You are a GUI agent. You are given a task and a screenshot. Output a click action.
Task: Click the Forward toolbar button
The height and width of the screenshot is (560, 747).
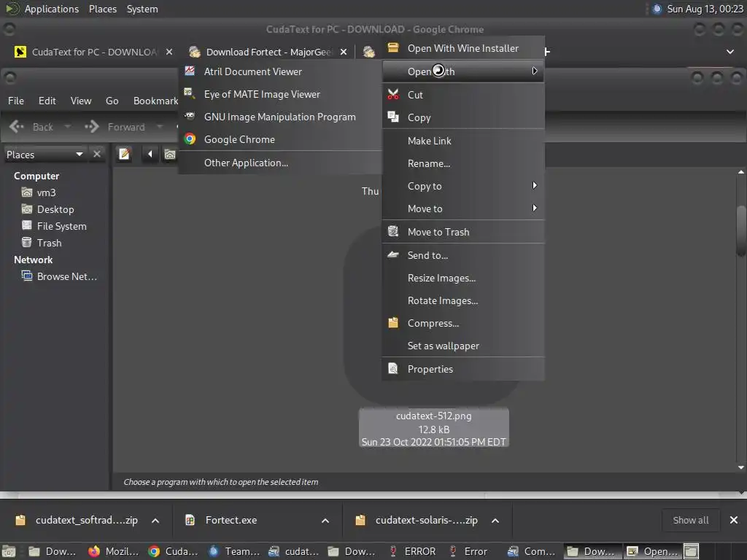click(115, 127)
